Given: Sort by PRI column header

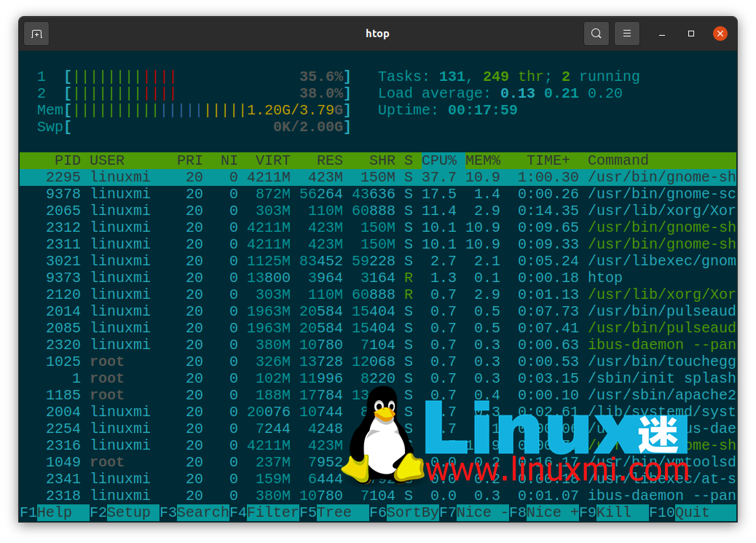Looking at the screenshot, I should tap(189, 160).
